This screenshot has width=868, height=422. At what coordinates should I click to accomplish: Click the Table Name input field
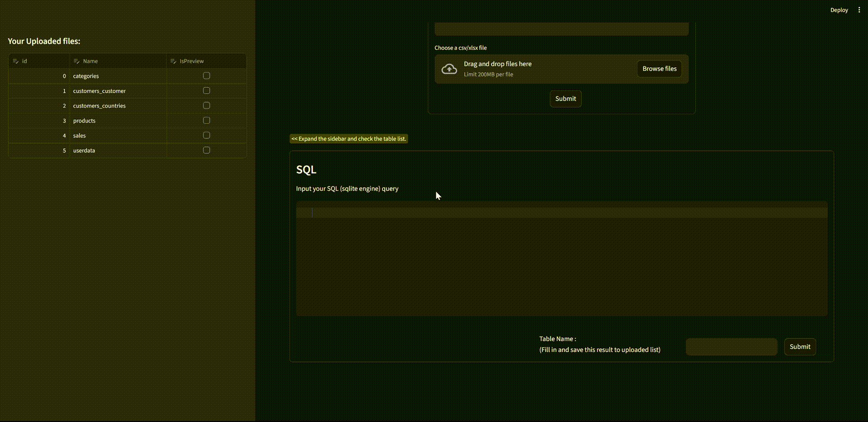(x=731, y=347)
